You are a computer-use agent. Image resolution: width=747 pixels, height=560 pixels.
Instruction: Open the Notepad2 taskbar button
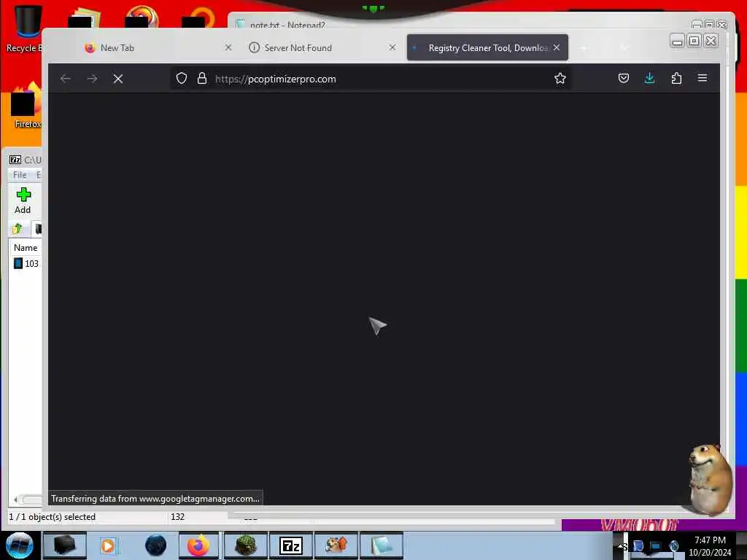382,545
